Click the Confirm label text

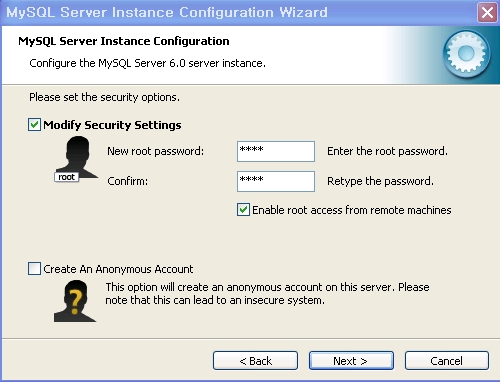click(x=127, y=181)
